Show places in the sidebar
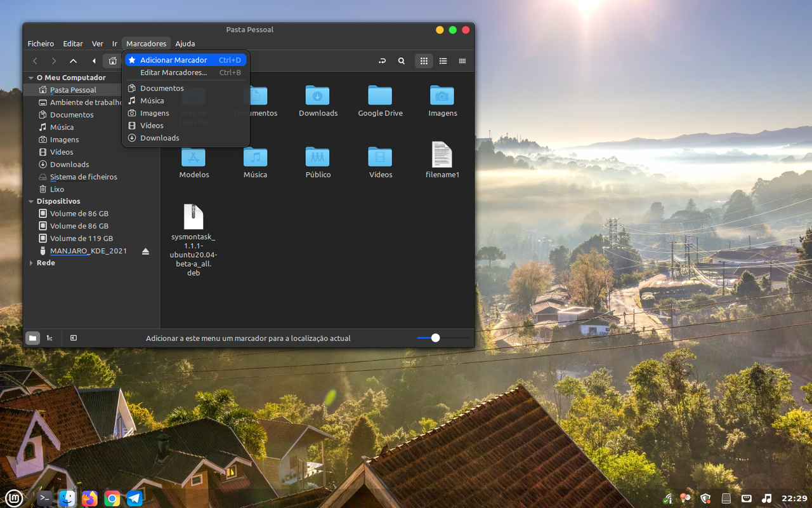 pyautogui.click(x=32, y=338)
